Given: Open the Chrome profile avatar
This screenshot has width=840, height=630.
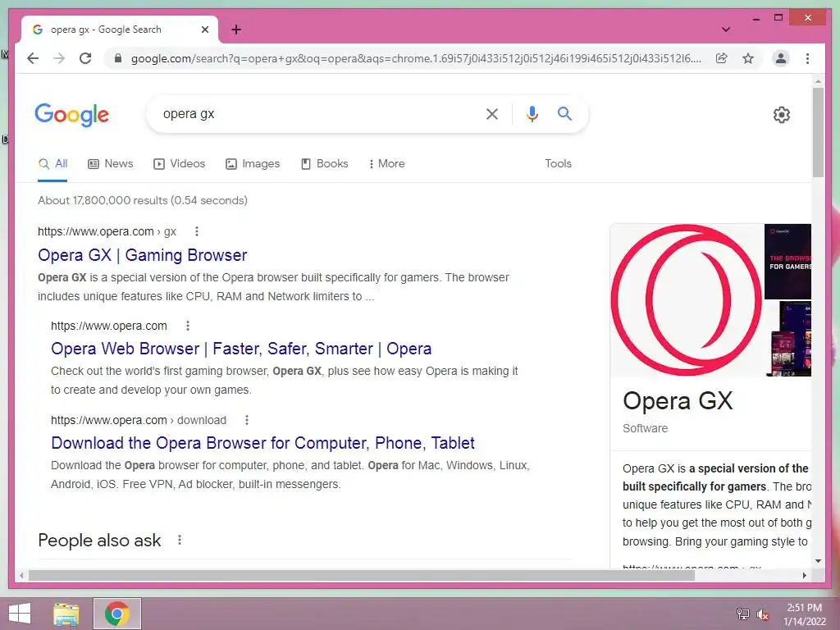Looking at the screenshot, I should (x=781, y=58).
